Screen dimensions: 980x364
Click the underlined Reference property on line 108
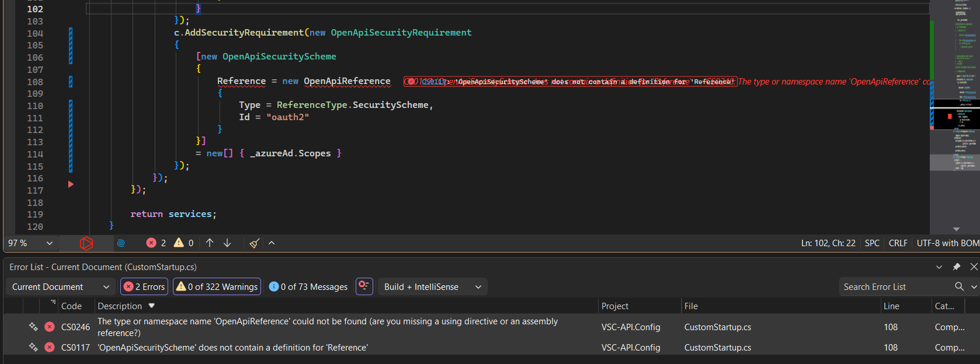(x=241, y=81)
